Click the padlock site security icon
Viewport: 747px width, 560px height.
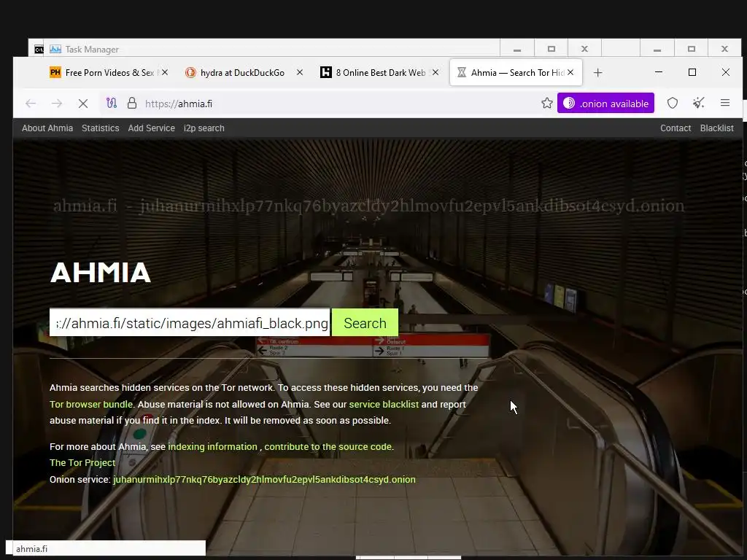pos(132,104)
